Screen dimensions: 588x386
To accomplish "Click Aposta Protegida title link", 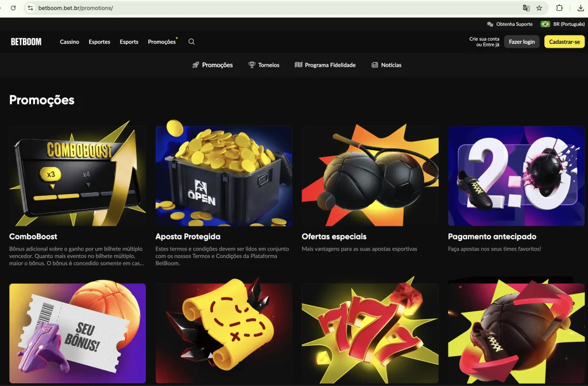I will click(188, 236).
